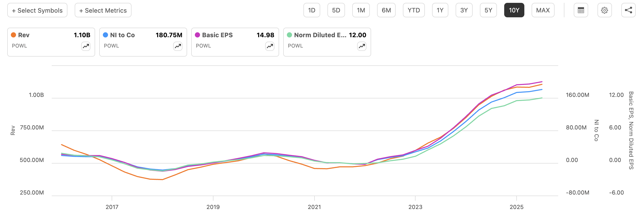Click the 2021 x-axis label

point(314,207)
